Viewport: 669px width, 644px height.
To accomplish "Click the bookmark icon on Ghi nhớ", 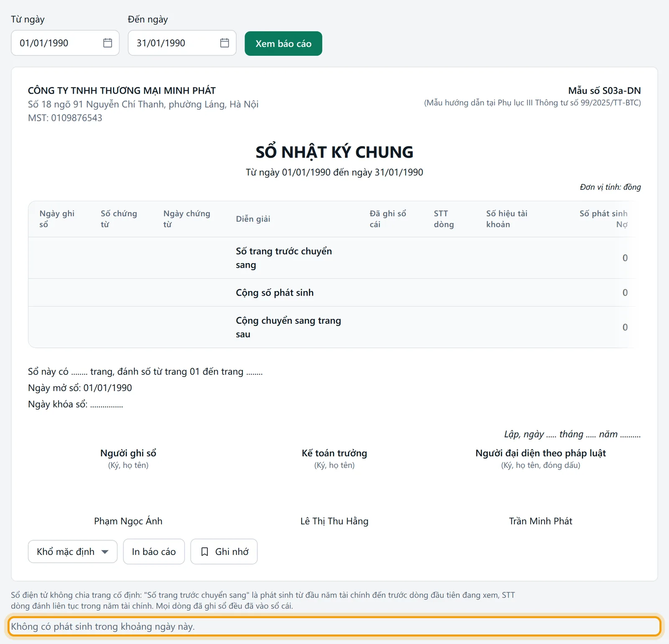I will [204, 552].
